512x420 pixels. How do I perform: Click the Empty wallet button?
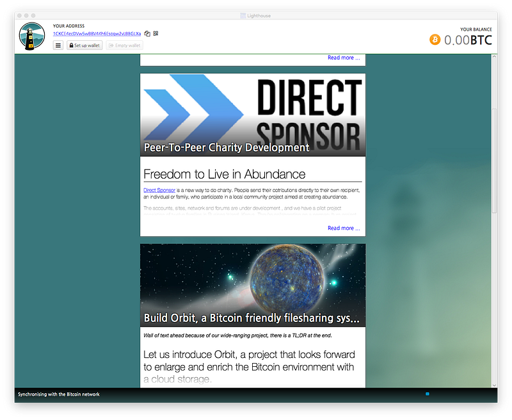tap(124, 45)
